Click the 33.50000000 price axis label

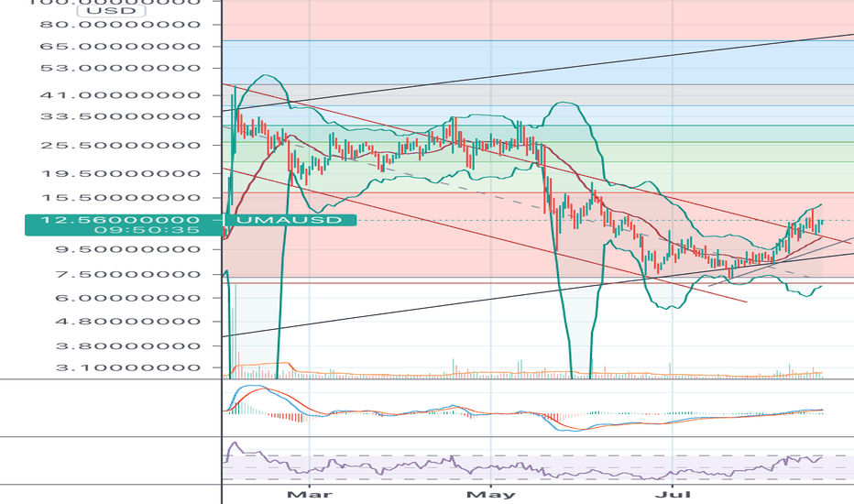120,116
